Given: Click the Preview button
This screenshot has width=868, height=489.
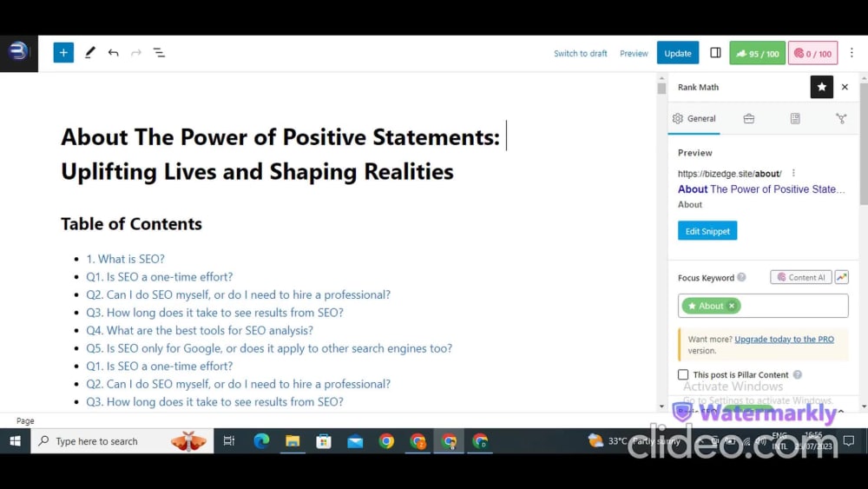Looking at the screenshot, I should pos(634,53).
